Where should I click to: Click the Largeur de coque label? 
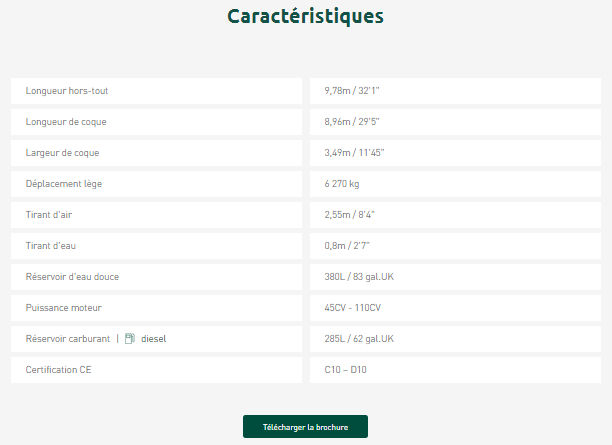(x=62, y=153)
